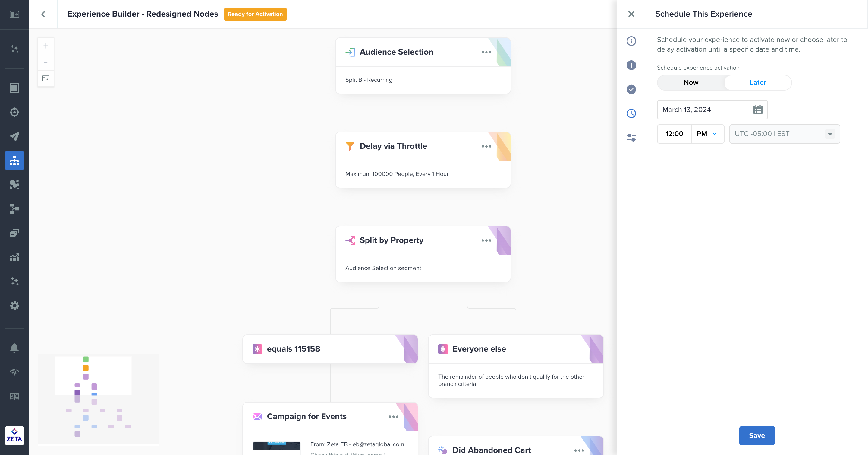Open the info icon in side panel

click(631, 41)
